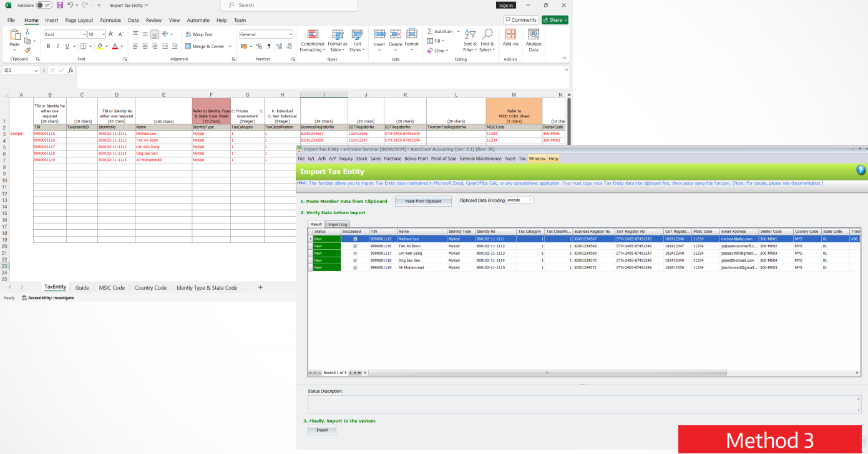Click the Increase Decimal icon
Viewport: 868px width, 454px height.
coord(279,46)
